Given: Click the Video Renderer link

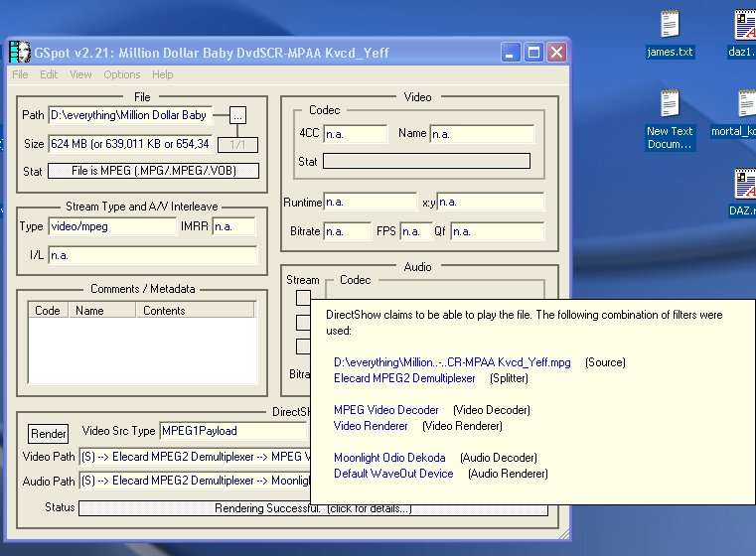Looking at the screenshot, I should (x=371, y=426).
